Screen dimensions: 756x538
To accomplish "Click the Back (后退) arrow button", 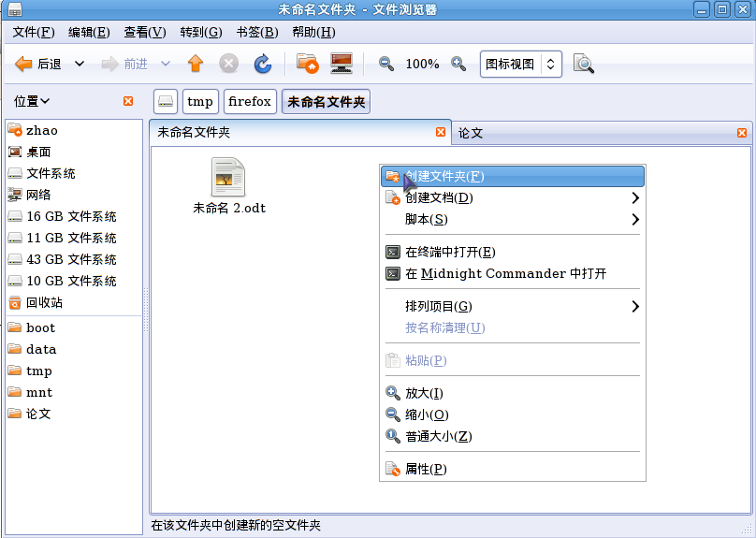I will point(38,64).
